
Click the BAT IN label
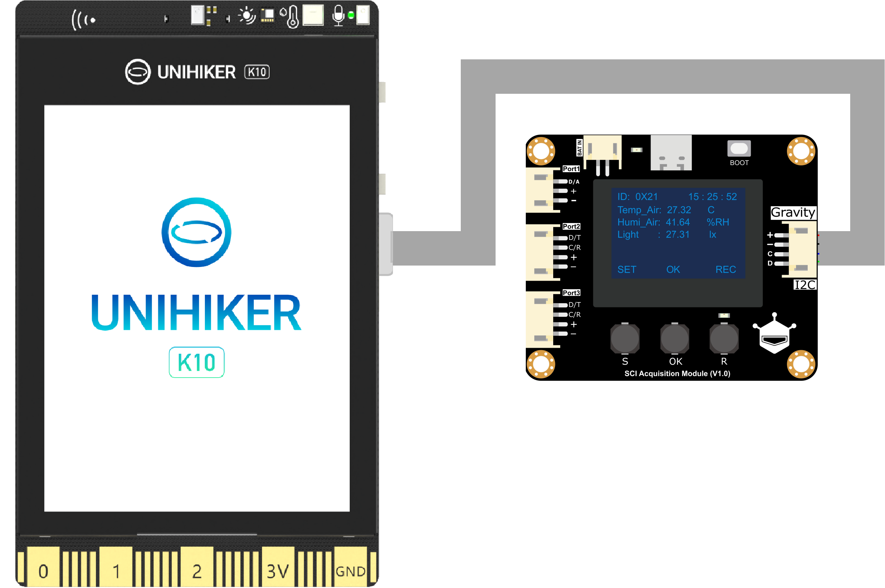click(x=579, y=148)
